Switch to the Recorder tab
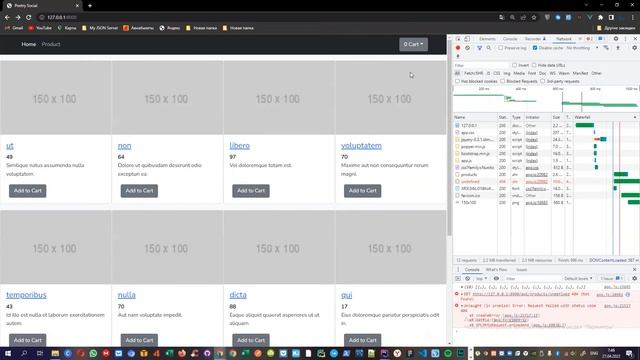640x360 pixels. [x=535, y=39]
